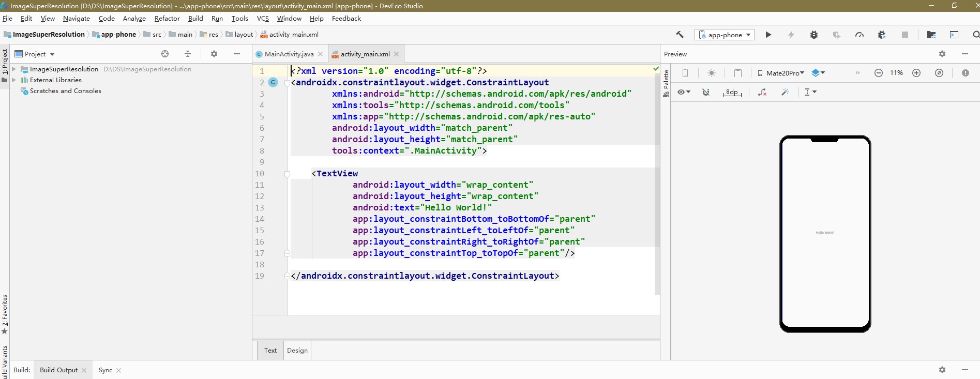
Task: Open the app-phone run configuration dropdown
Action: point(725,35)
